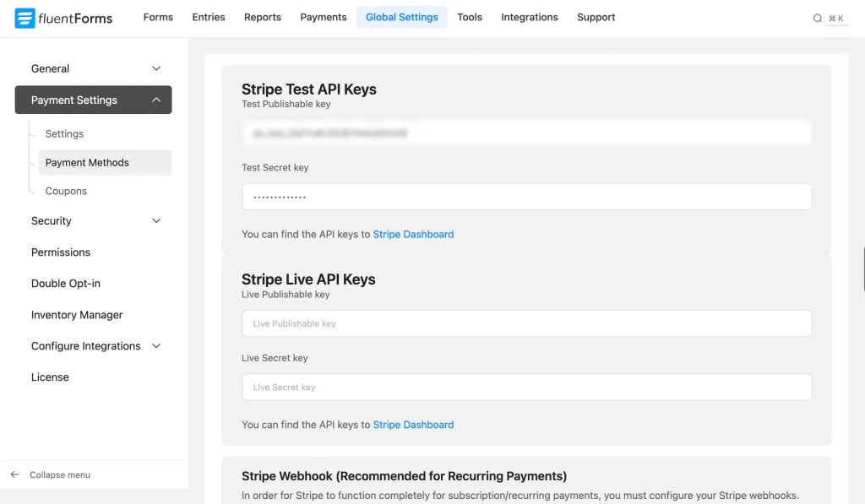Focus the Test Secret key field
865x504 pixels.
(527, 197)
